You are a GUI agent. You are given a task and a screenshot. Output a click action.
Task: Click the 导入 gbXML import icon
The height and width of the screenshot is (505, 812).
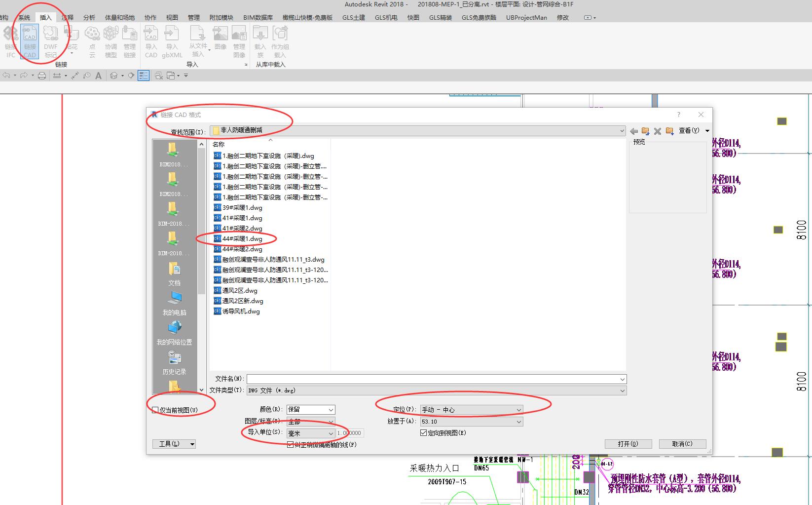pos(172,42)
